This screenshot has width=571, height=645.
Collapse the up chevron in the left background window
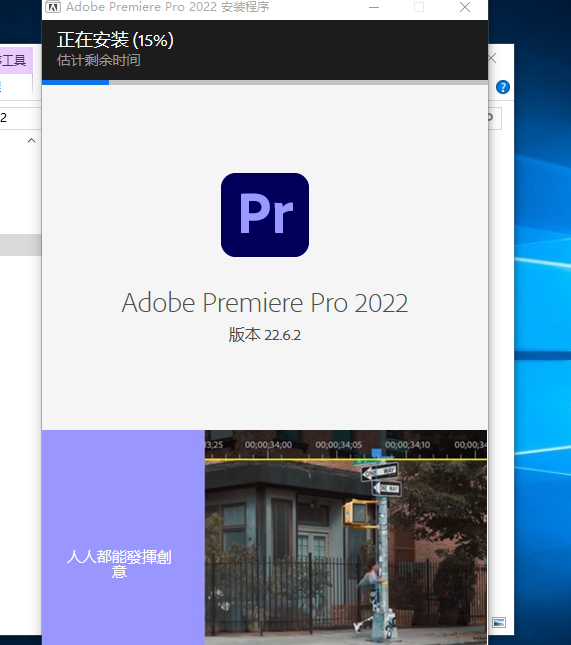pos(31,141)
